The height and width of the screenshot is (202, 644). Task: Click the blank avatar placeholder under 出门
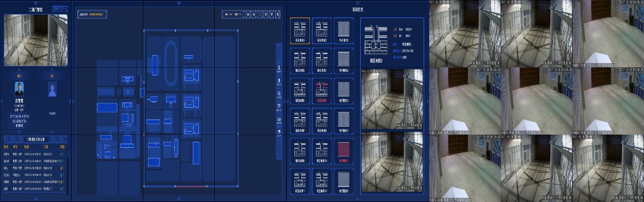(52, 90)
